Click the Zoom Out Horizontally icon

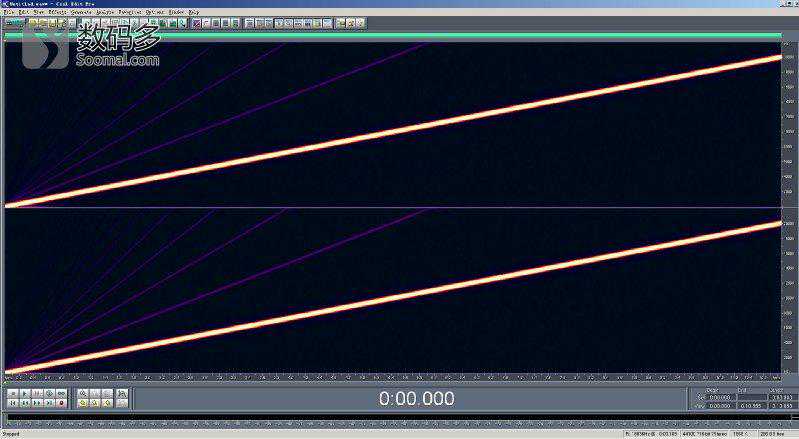(94, 393)
